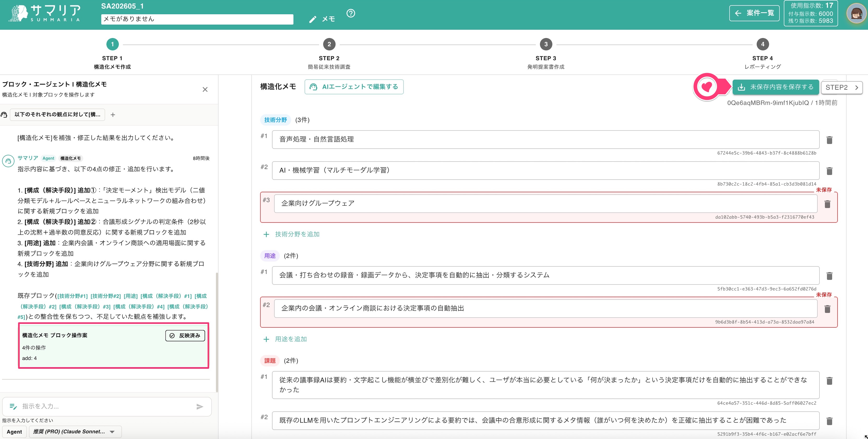Edit the 会議・打ち合わせの録音 用途 field
Image resolution: width=868 pixels, height=439 pixels.
click(x=545, y=275)
